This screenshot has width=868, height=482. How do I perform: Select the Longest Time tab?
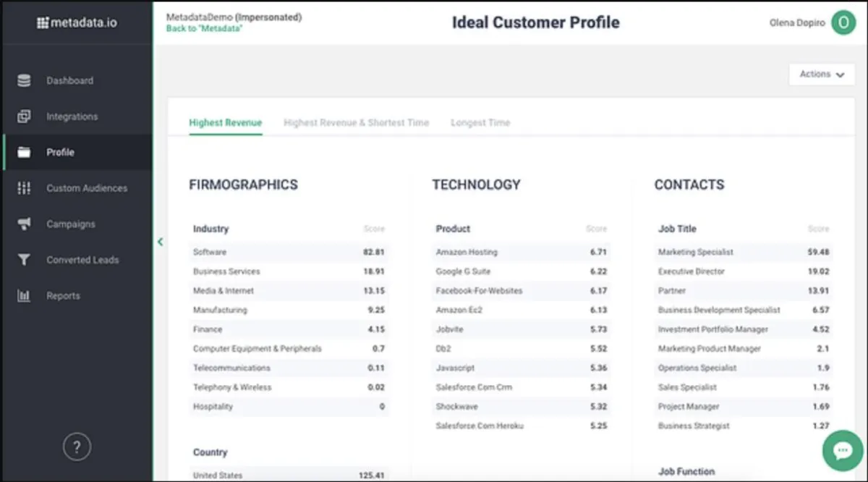(480, 123)
